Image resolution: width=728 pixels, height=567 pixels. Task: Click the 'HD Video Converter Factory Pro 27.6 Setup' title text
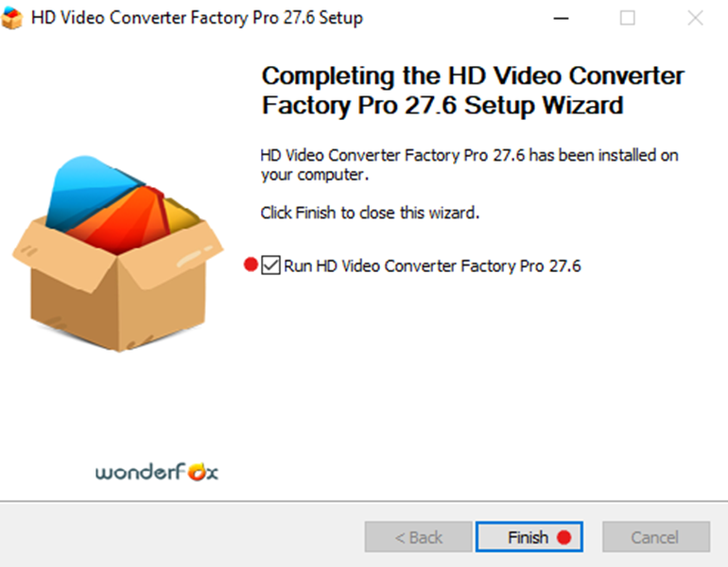(x=197, y=18)
